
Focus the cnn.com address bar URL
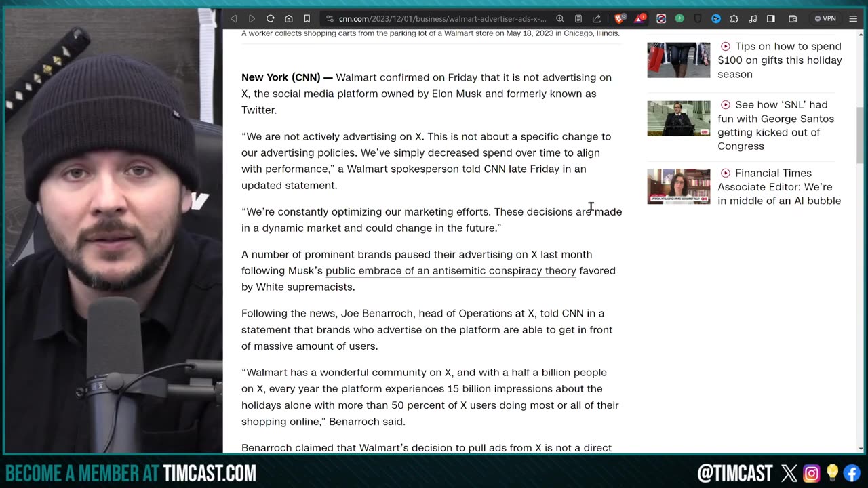(442, 19)
